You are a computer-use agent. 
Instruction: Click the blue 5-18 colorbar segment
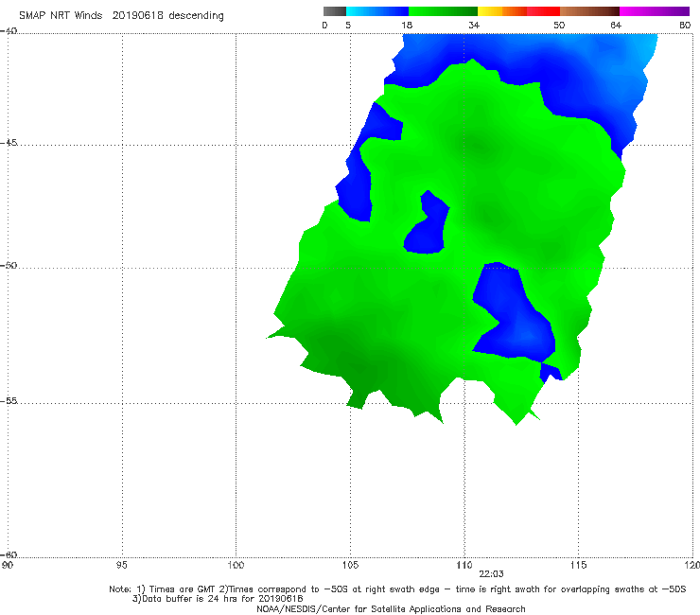pos(377,11)
